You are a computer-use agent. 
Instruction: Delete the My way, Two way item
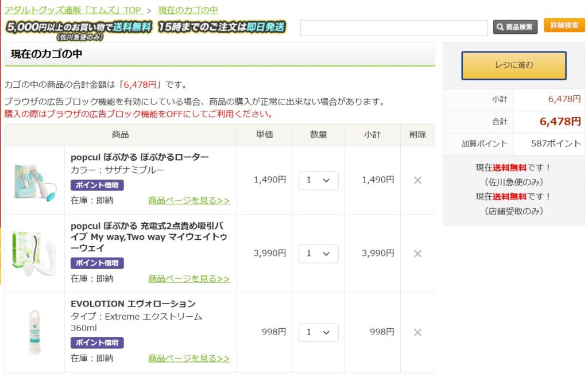point(417,254)
